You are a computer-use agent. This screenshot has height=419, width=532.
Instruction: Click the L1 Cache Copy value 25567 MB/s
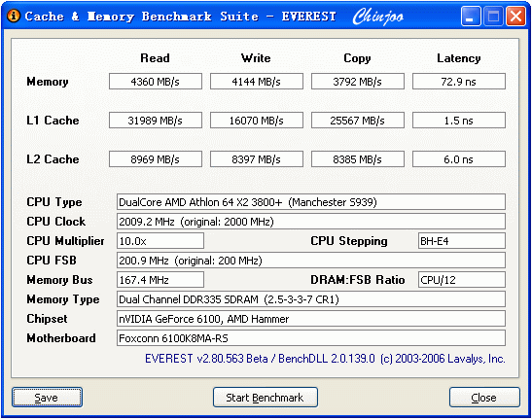(x=358, y=121)
